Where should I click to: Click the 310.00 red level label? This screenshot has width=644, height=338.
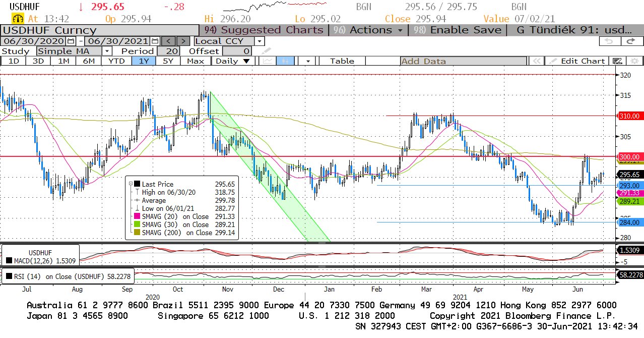[630, 116]
